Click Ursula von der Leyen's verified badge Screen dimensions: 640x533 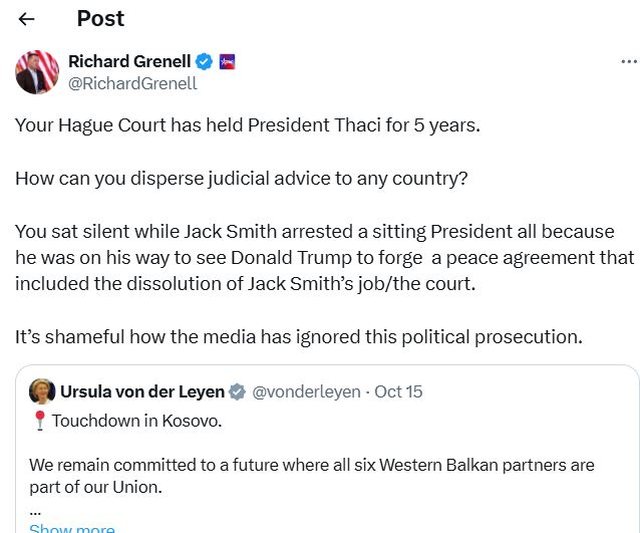pyautogui.click(x=238, y=391)
